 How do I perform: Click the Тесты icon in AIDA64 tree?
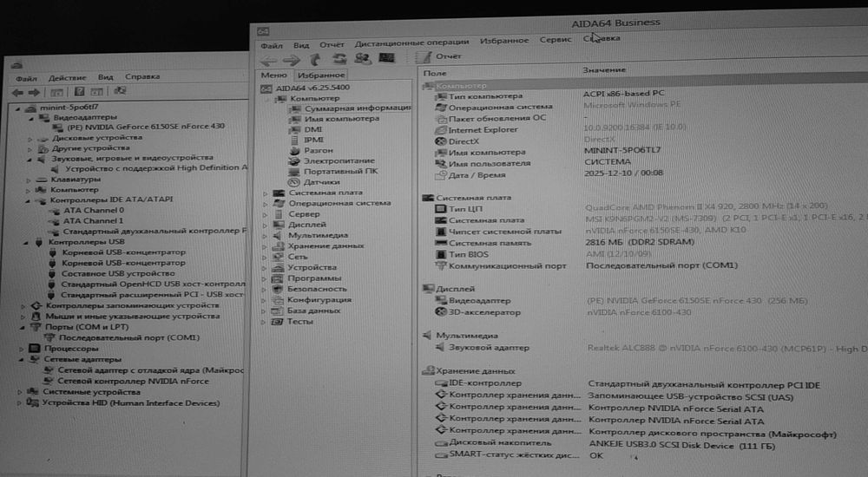[277, 322]
